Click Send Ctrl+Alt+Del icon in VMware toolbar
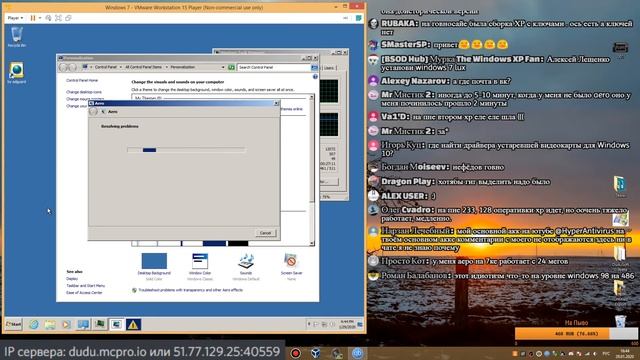 [x=48, y=18]
